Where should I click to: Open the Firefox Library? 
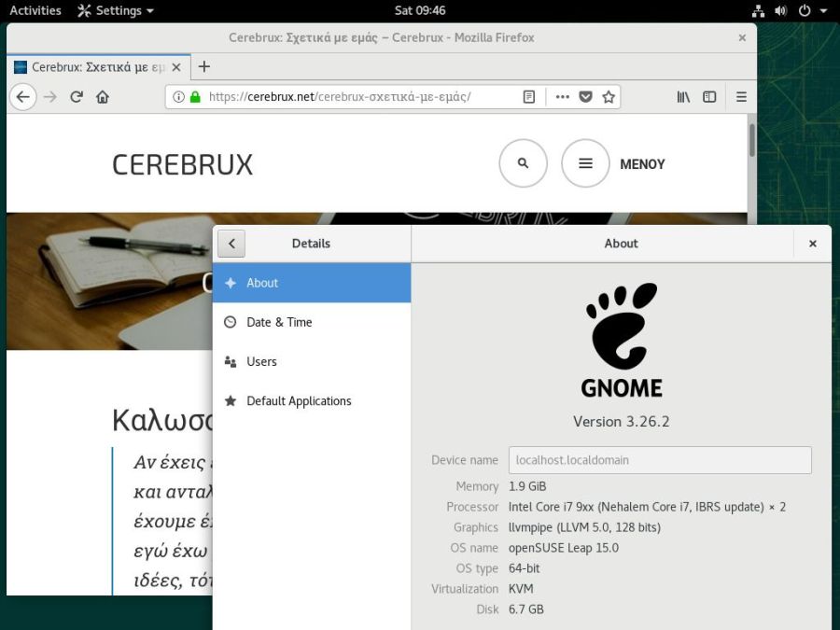(x=684, y=96)
